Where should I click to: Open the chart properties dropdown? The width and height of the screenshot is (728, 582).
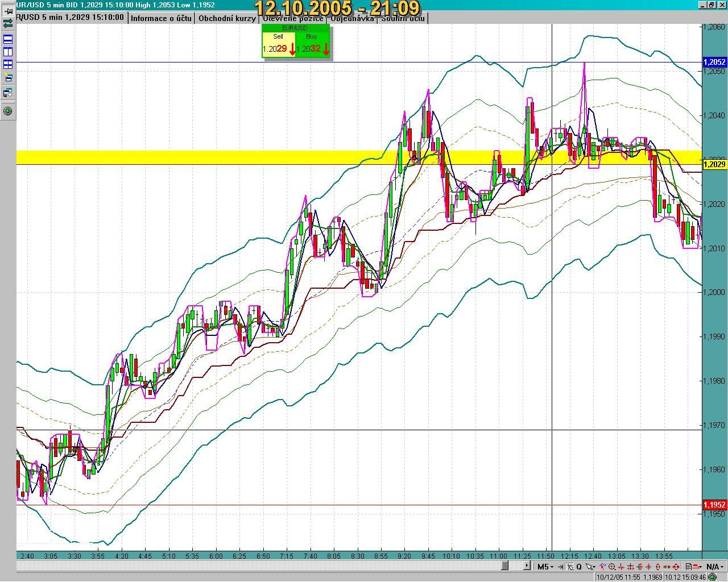coord(693,567)
